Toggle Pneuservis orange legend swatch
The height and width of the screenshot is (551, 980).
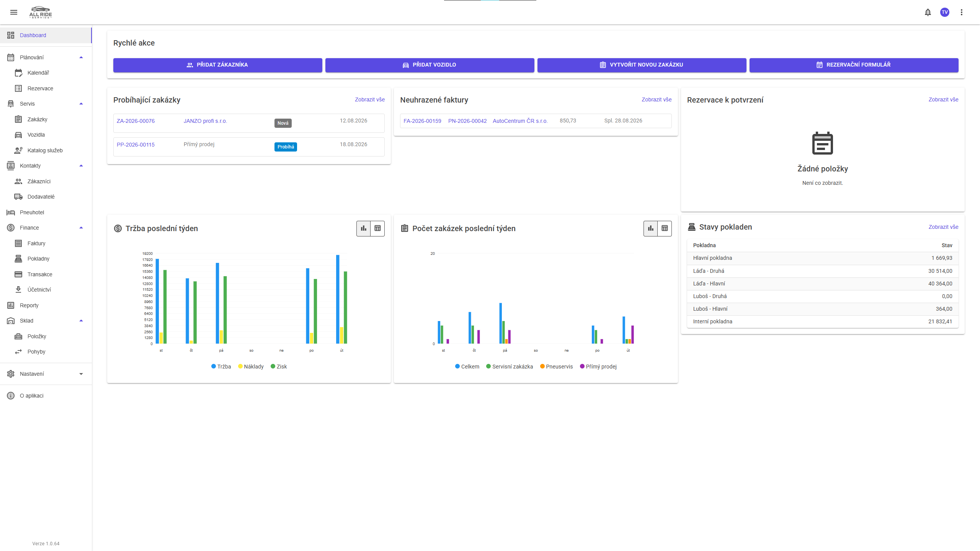pyautogui.click(x=542, y=366)
